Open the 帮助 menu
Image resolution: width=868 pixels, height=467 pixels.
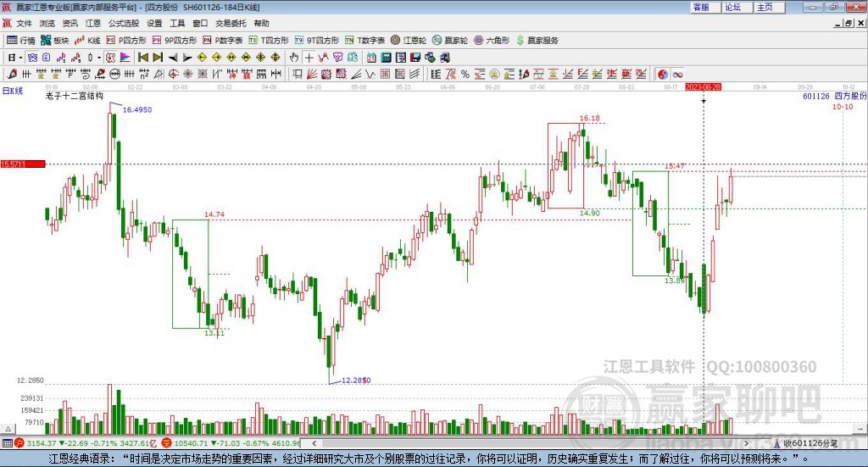click(x=261, y=23)
